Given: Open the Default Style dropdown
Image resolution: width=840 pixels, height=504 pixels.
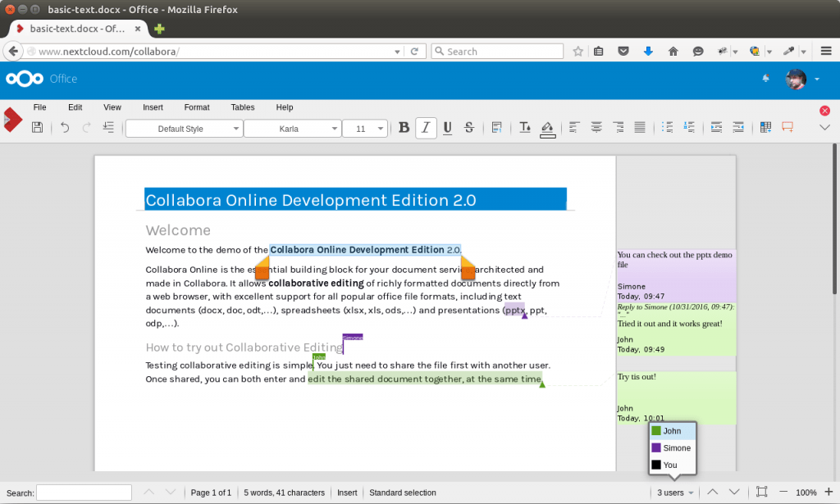Looking at the screenshot, I should click(x=184, y=128).
